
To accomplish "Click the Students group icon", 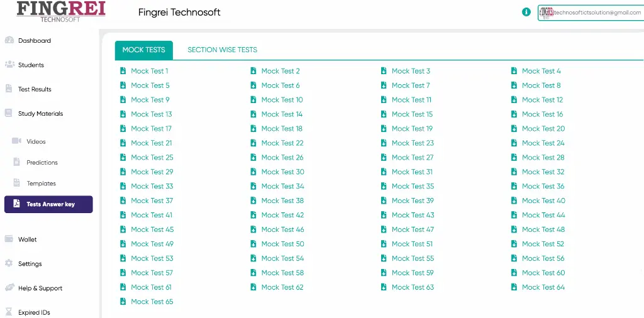I will [x=9, y=65].
